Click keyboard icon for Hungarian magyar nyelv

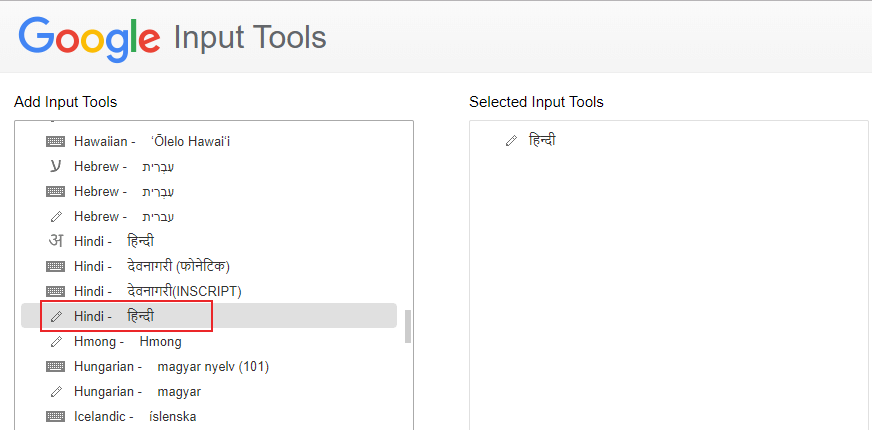point(56,367)
